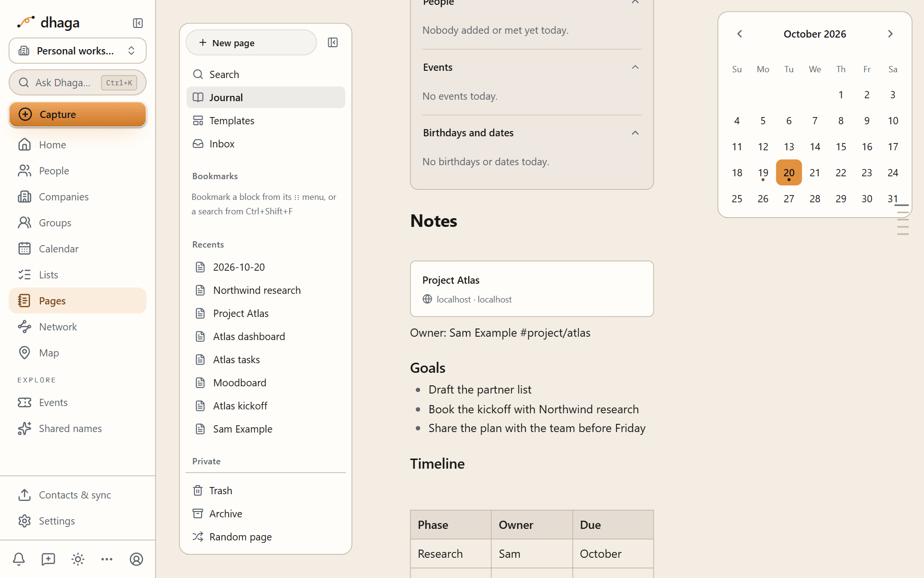Viewport: 924px width, 578px height.
Task: Go to Home in sidebar
Action: pos(77,144)
